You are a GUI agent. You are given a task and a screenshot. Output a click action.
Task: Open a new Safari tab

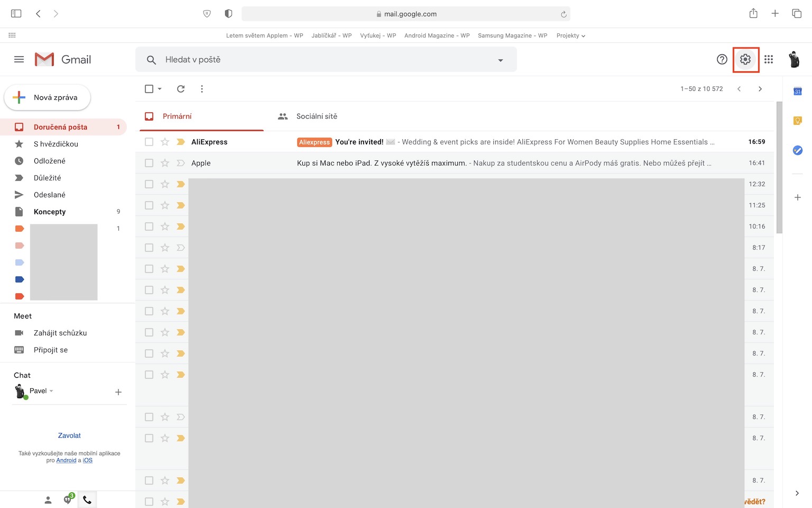(x=775, y=14)
